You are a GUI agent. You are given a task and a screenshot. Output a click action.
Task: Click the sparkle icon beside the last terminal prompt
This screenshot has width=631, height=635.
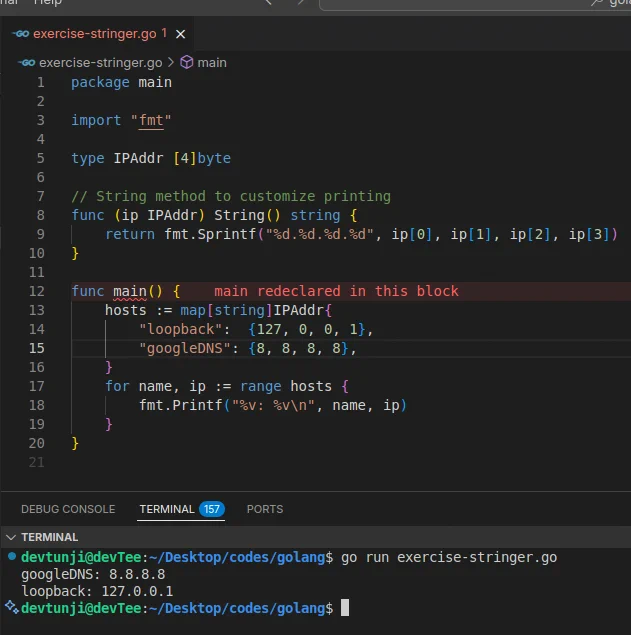point(11,608)
